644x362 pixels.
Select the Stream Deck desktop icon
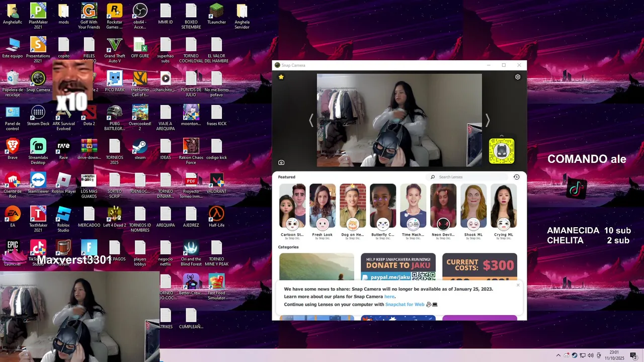[x=38, y=115]
